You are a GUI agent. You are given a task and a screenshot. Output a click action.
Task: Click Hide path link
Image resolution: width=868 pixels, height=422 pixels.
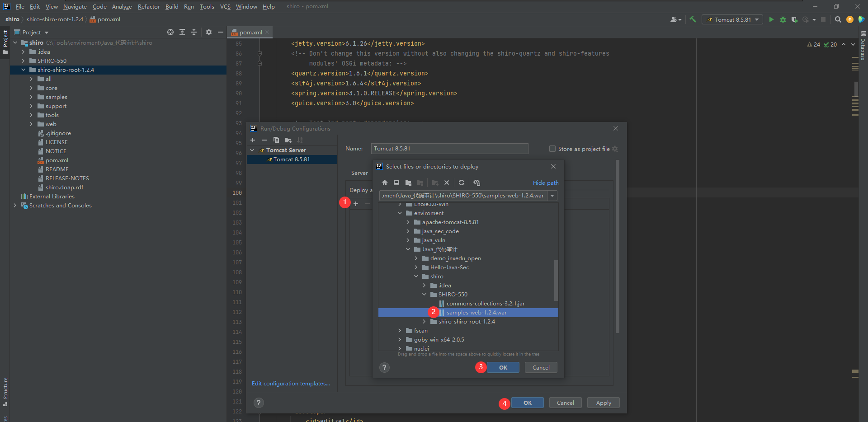(x=546, y=183)
